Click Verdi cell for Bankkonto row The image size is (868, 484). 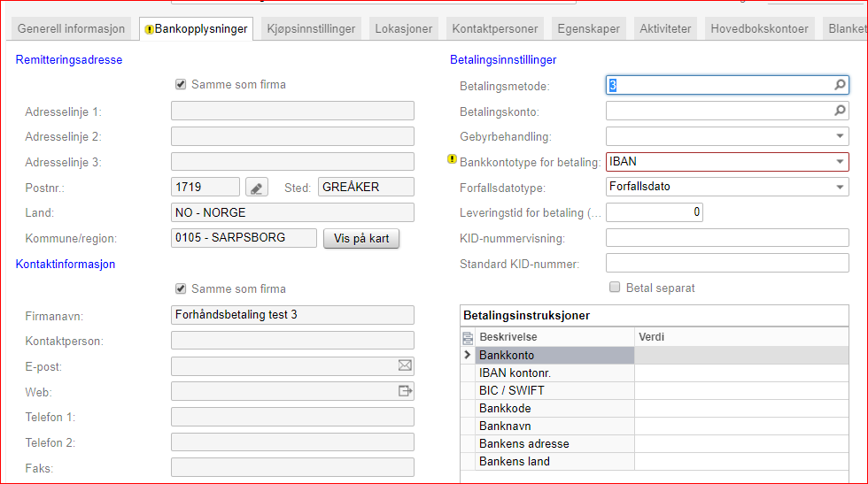(741, 355)
